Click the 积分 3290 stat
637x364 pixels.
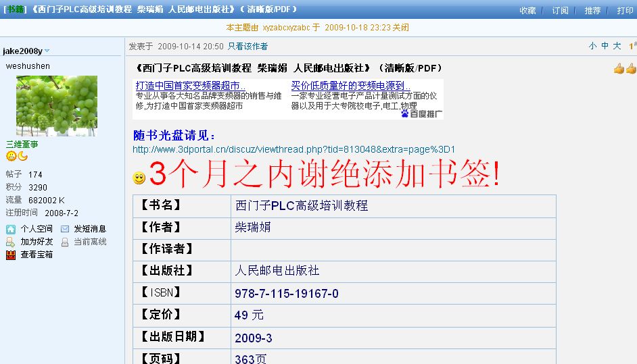[26, 187]
